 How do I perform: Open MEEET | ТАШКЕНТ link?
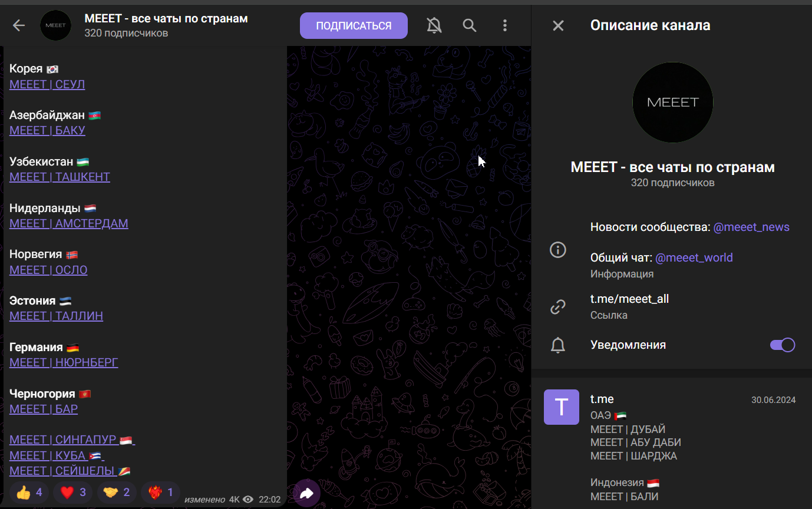tap(60, 177)
